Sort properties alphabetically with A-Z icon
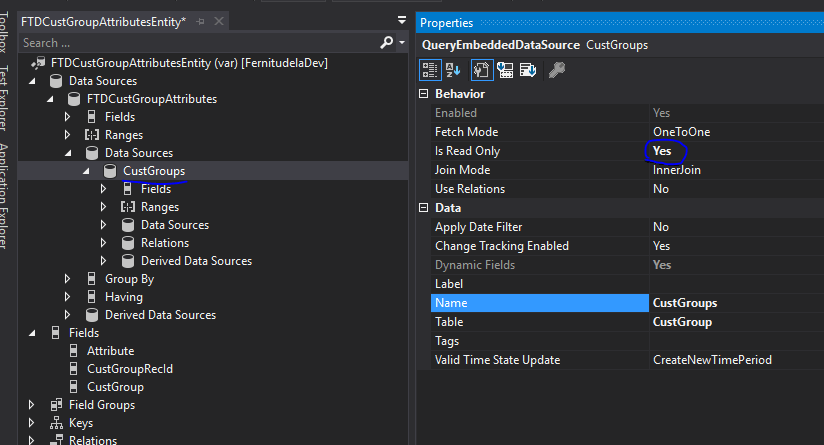This screenshot has height=445, width=824. (x=452, y=70)
